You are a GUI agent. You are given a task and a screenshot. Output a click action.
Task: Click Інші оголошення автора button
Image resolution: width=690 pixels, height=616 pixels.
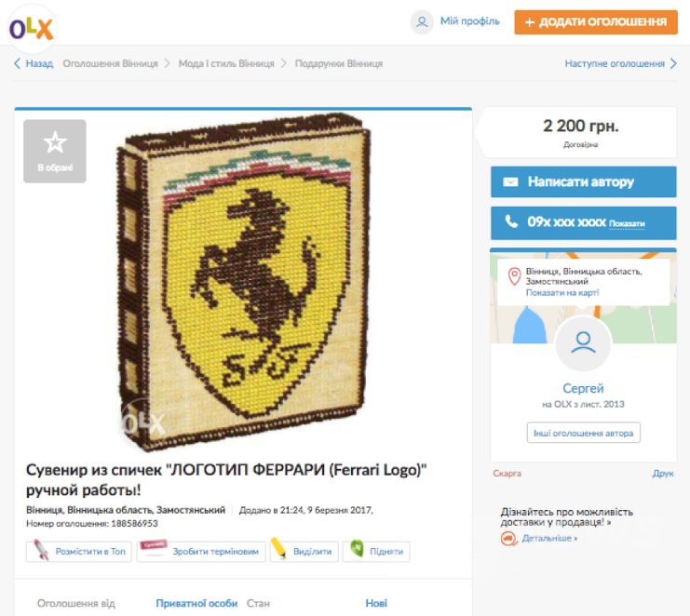[x=584, y=433]
